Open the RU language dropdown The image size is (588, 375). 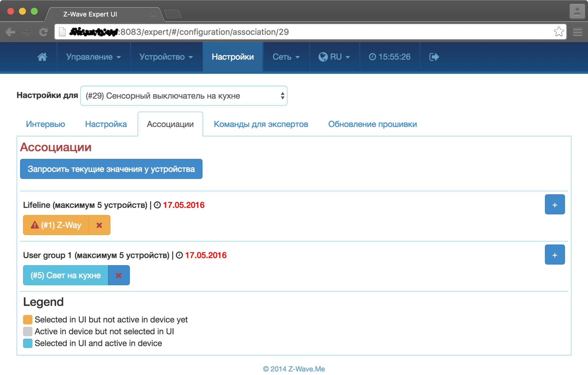coord(334,57)
